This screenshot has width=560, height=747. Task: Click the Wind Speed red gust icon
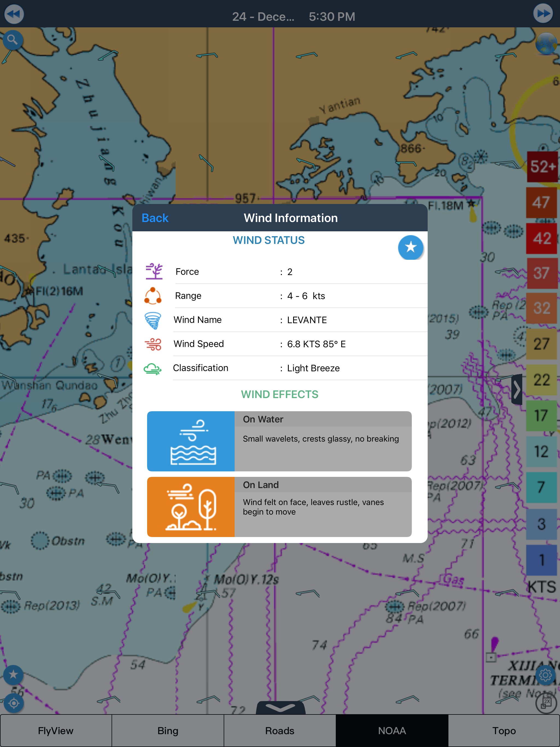pyautogui.click(x=153, y=344)
